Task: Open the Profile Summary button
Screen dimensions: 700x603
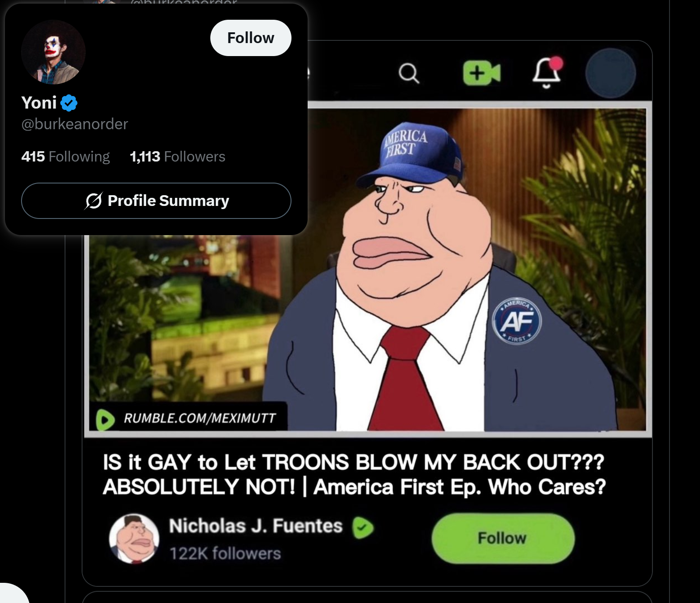Action: [156, 201]
